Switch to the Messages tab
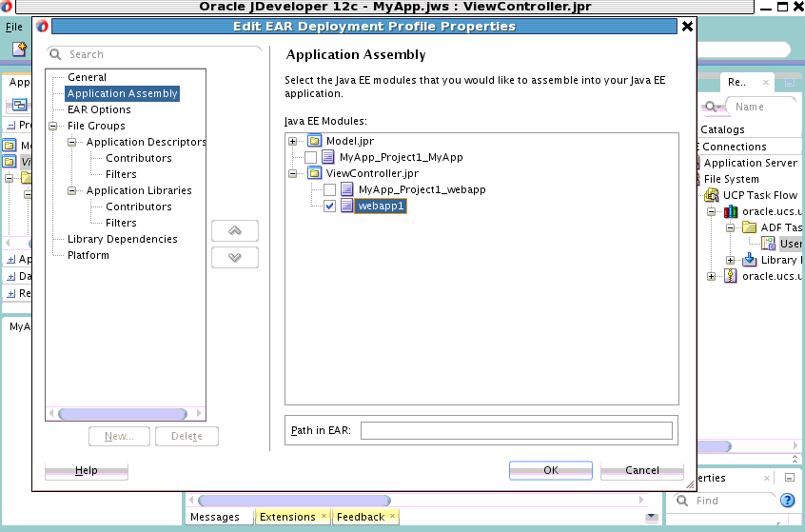 [215, 517]
